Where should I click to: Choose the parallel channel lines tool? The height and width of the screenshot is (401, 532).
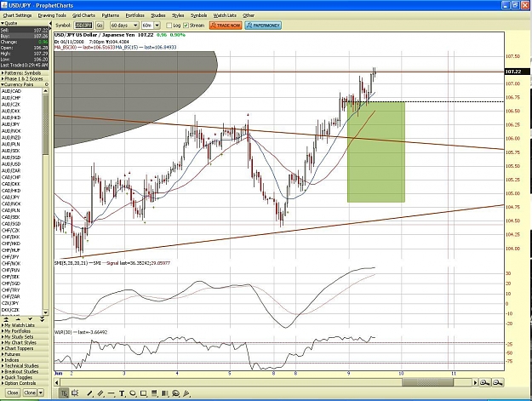coord(100,393)
